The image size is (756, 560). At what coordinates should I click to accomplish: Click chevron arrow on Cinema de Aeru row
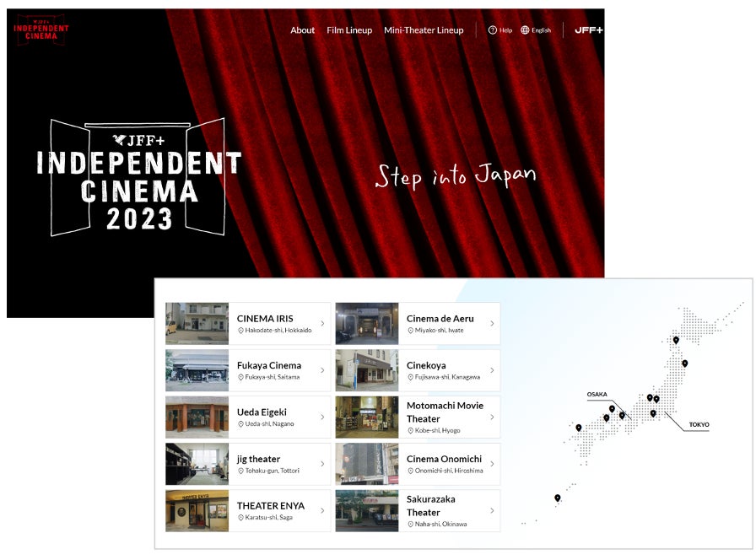(492, 323)
